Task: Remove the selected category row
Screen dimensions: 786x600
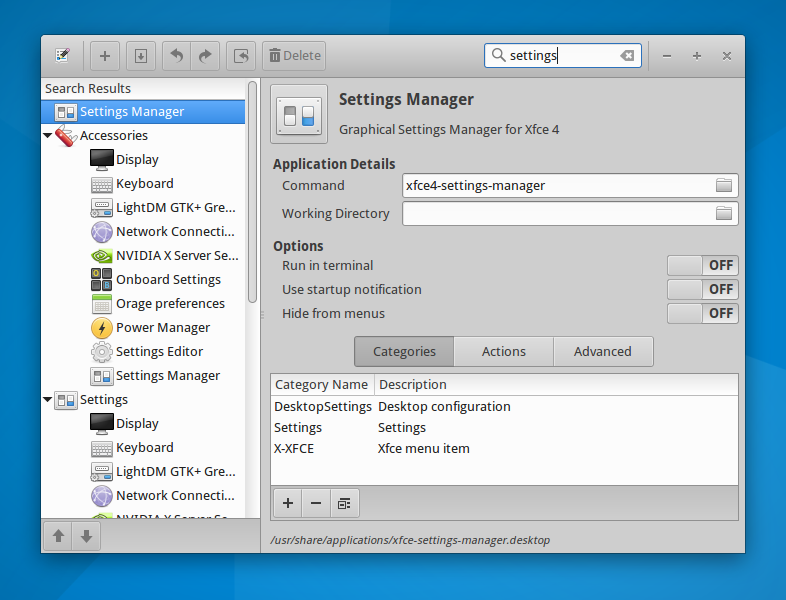Action: pyautogui.click(x=316, y=503)
